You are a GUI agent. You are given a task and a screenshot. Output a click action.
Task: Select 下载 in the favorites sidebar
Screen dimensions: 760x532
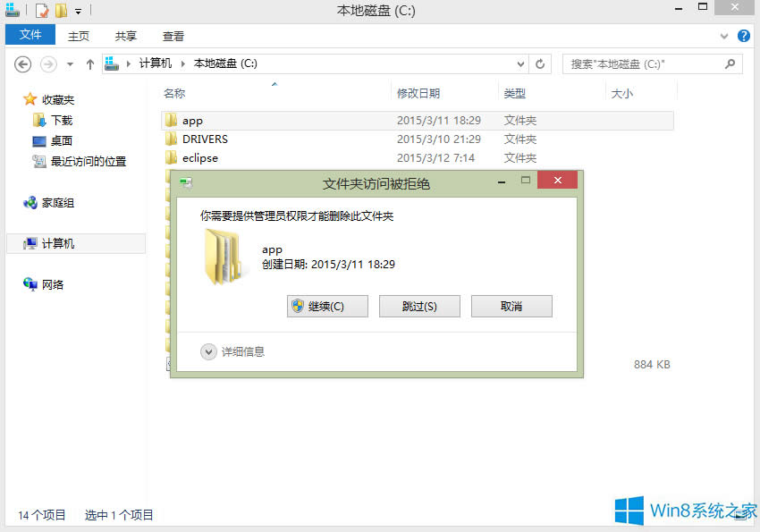(61, 119)
